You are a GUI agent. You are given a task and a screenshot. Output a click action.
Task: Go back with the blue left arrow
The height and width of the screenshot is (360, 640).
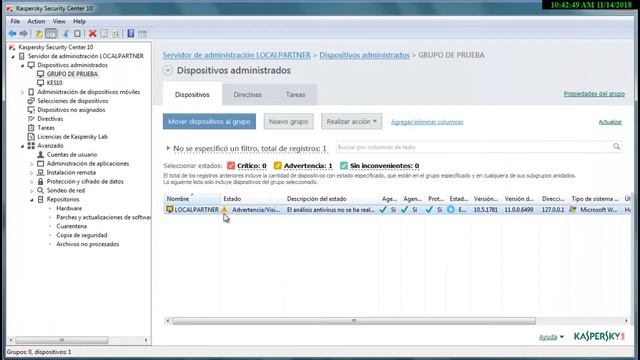pos(12,33)
